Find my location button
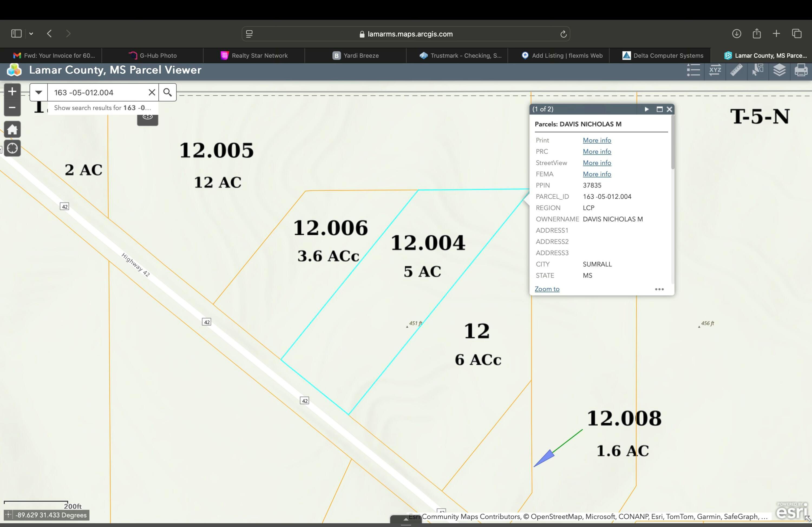 pos(12,148)
